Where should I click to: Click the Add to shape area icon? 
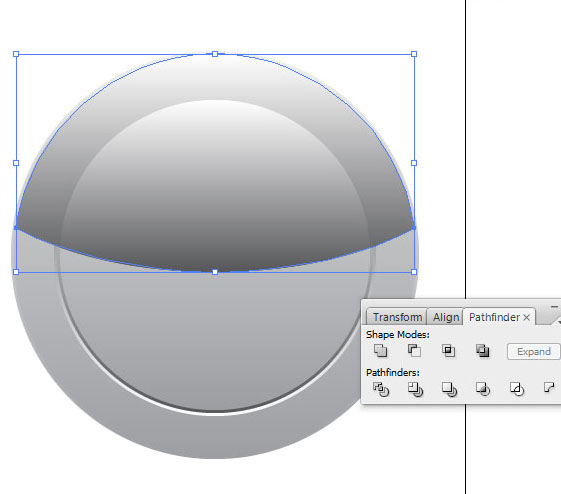click(380, 350)
